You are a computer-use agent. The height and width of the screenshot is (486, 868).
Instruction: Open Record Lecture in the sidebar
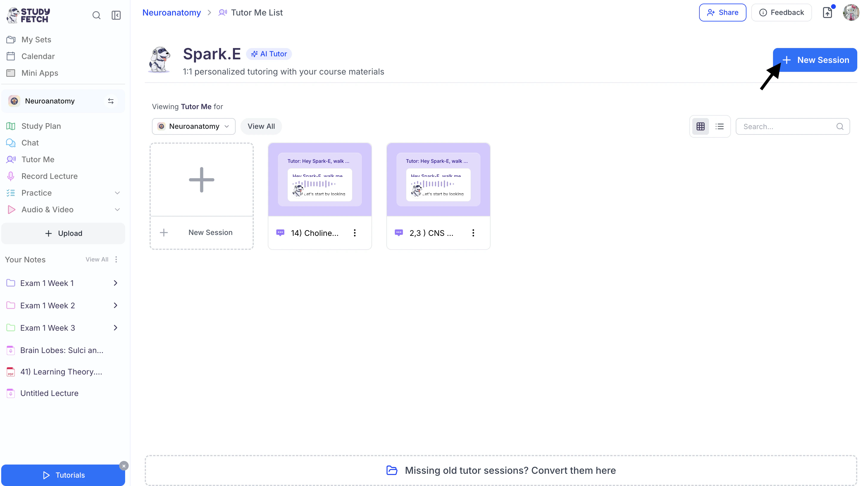(49, 176)
